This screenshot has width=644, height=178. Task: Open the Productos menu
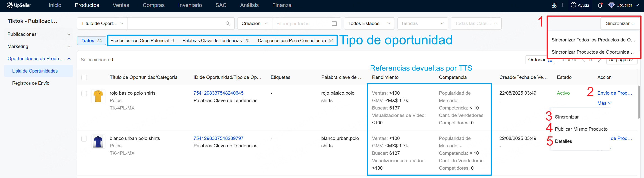pos(87,5)
